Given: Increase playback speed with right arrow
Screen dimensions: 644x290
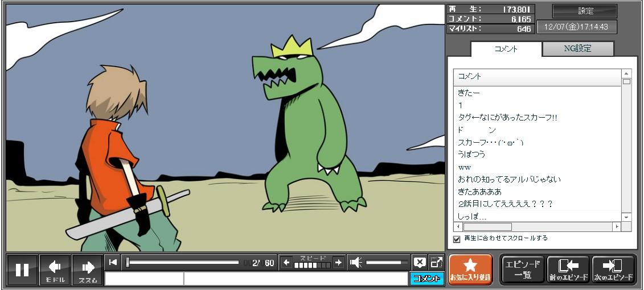Looking at the screenshot, I should tap(338, 262).
